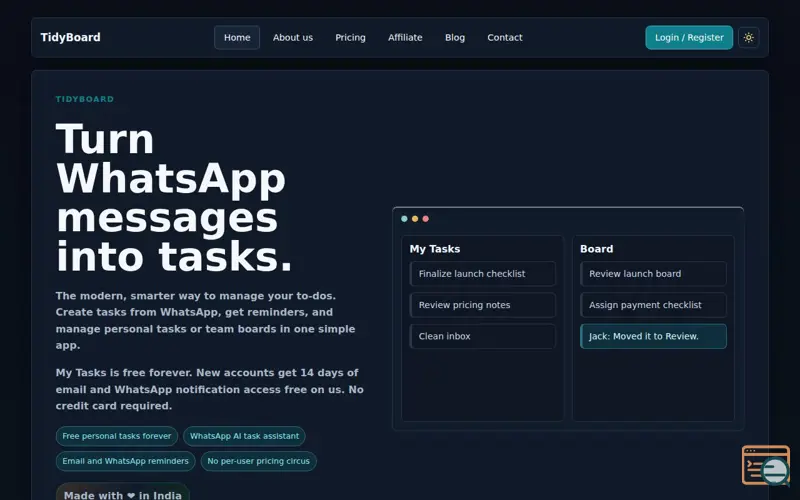The height and width of the screenshot is (500, 800).
Task: Click the Free personal tasks forever tag
Action: point(117,436)
